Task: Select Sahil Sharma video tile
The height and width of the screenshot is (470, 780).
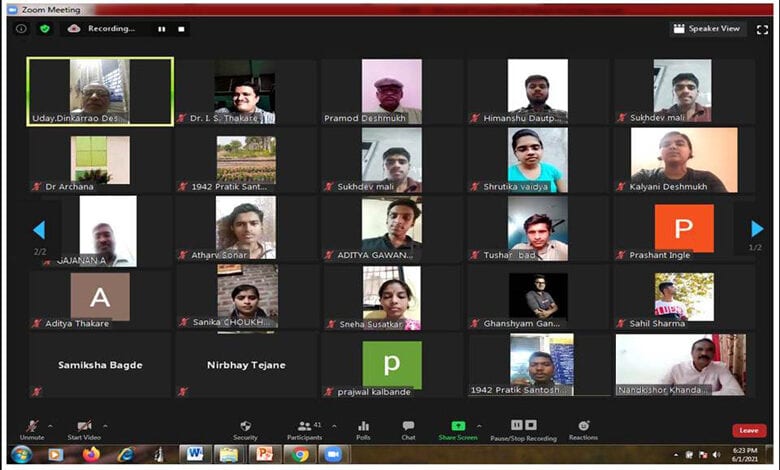Action: click(684, 297)
